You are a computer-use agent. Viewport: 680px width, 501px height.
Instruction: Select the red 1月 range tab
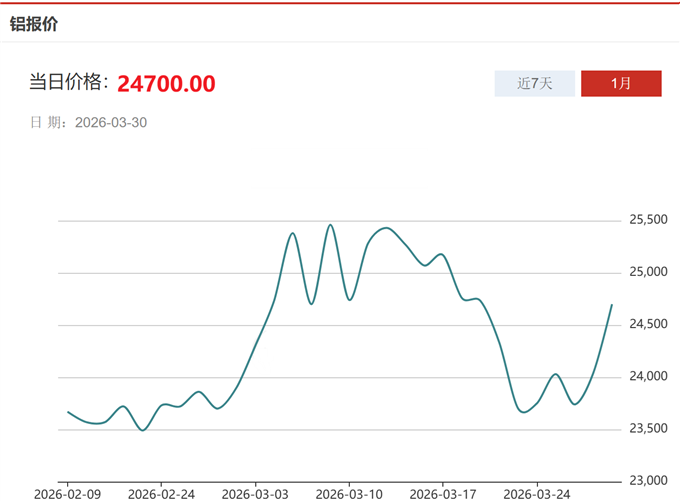coord(621,84)
